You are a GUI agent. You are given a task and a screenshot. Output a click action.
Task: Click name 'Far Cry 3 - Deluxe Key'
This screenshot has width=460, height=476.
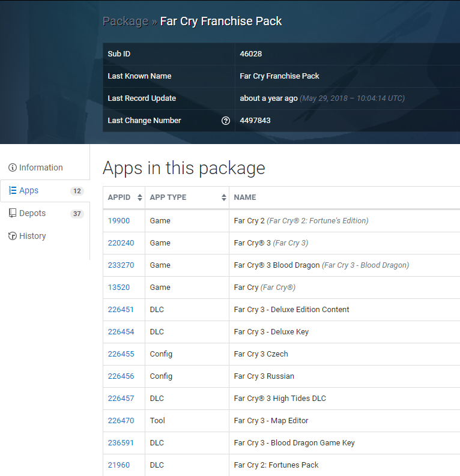(271, 331)
